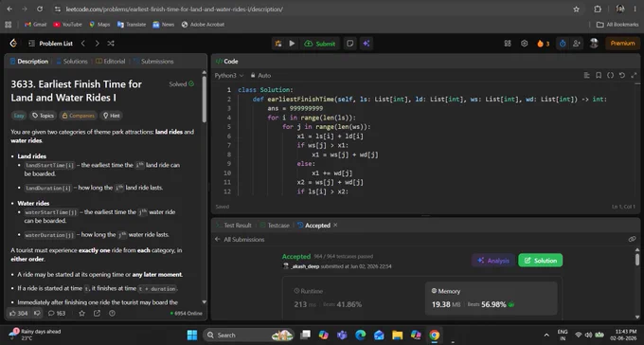Screen dimensions: 644x345
Task: Open the Python3 language dropdown
Action: (229, 76)
